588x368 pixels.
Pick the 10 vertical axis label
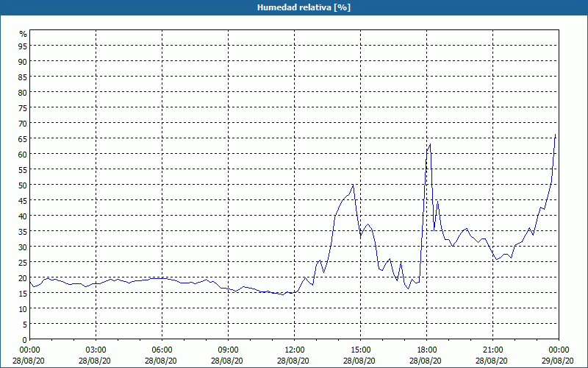coord(23,309)
